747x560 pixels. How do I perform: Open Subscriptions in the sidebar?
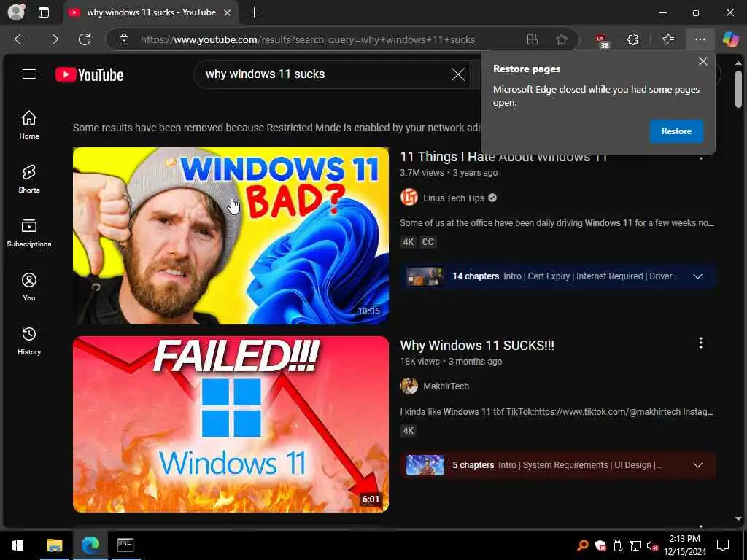click(x=29, y=233)
